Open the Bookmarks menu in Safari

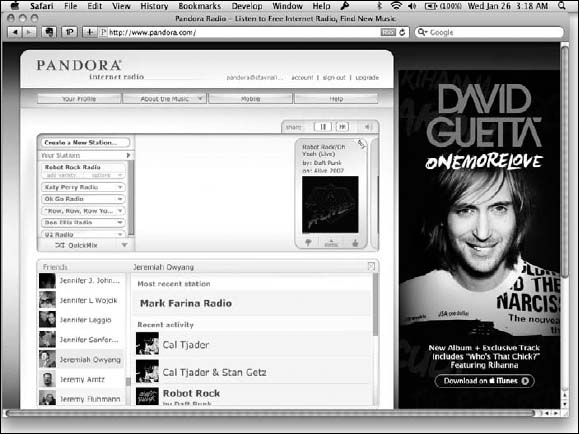(x=199, y=6)
